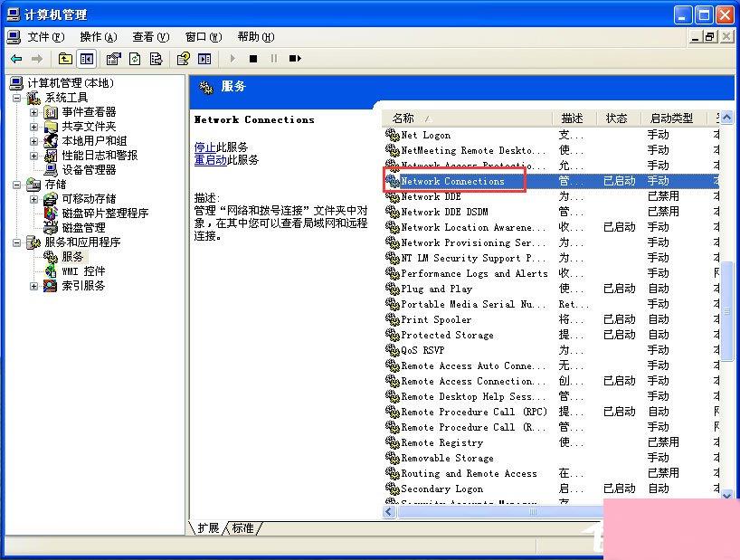Sort by the 名称 column header
740x560 pixels.
[x=467, y=119]
